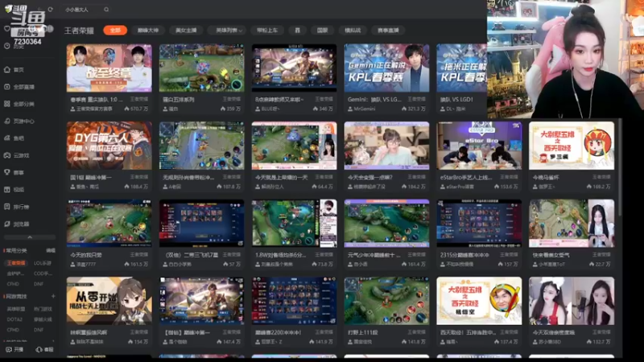Open the Gemini正在解说 KPL春季赛 thumbnail
Screen dimensions: 644x362
pos(386,68)
